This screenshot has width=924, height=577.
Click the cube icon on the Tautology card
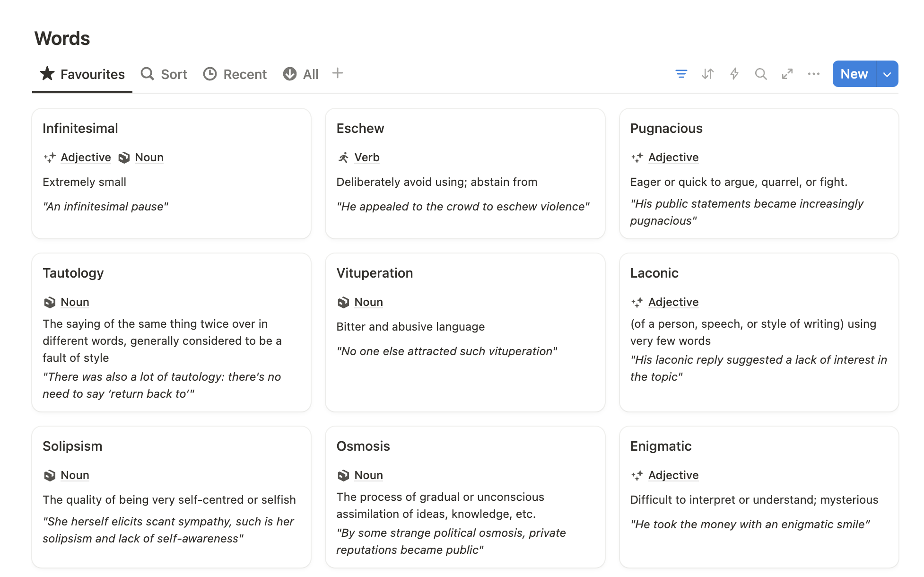point(50,302)
